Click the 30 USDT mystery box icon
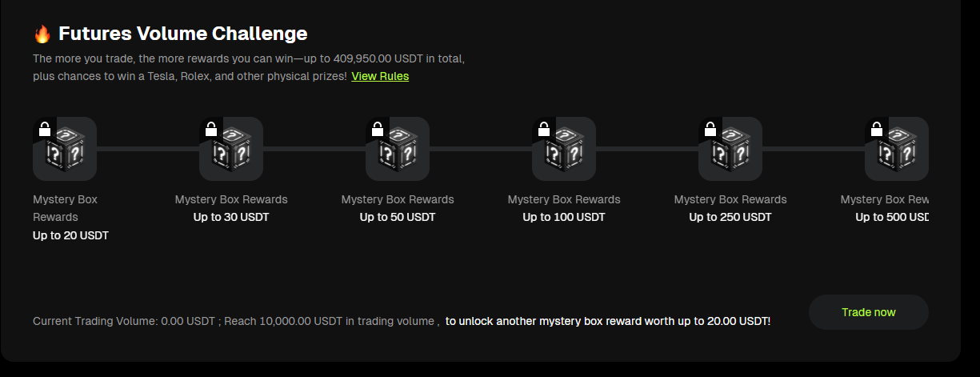980x377 pixels. pos(231,150)
